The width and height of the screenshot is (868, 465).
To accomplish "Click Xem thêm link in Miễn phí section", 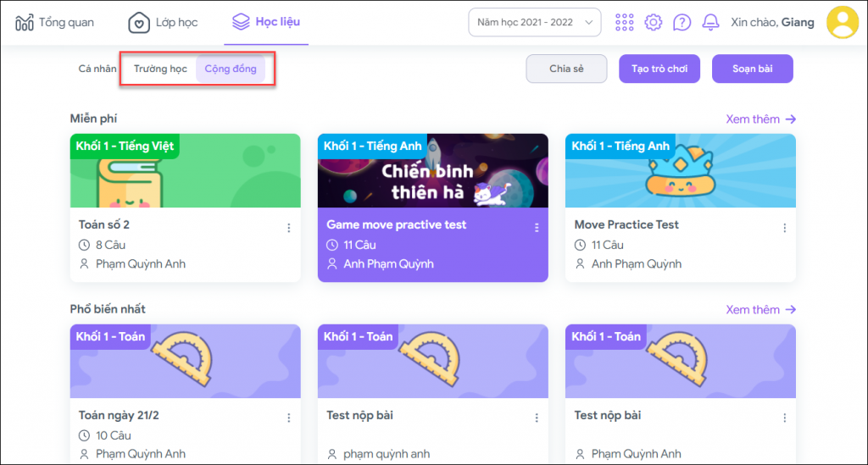I will 760,119.
